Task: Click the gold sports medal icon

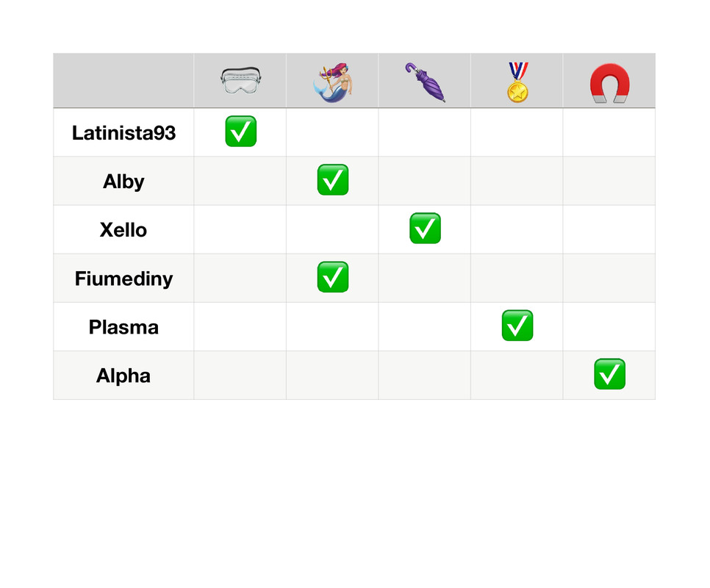Action: (517, 81)
